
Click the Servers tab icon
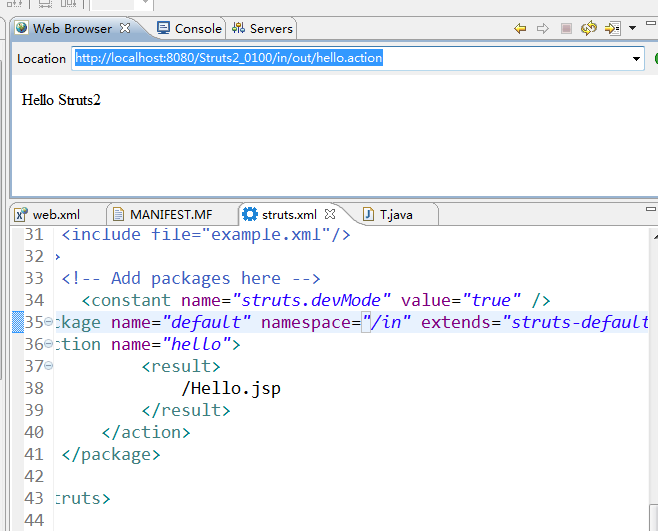[x=238, y=28]
